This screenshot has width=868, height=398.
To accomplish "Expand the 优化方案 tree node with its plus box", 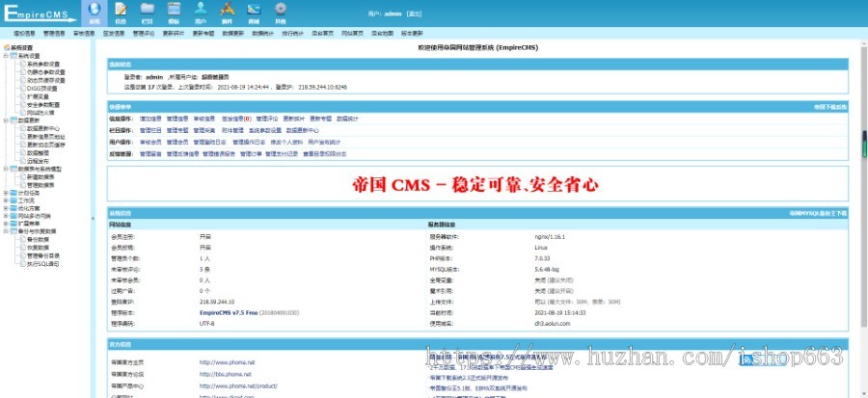I will pos(6,208).
